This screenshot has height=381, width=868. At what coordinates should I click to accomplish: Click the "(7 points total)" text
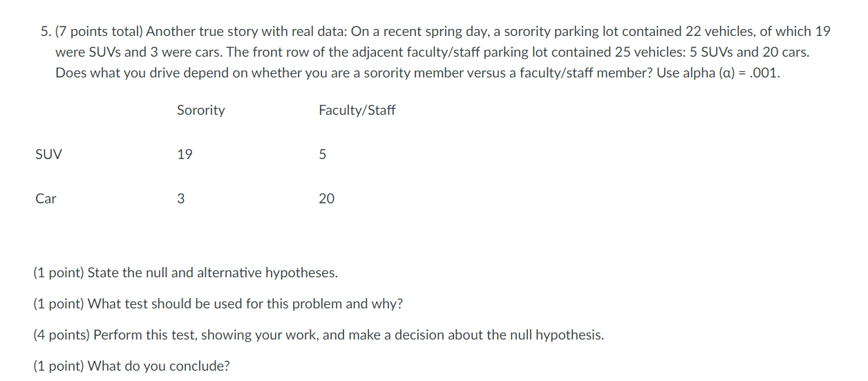[98, 31]
